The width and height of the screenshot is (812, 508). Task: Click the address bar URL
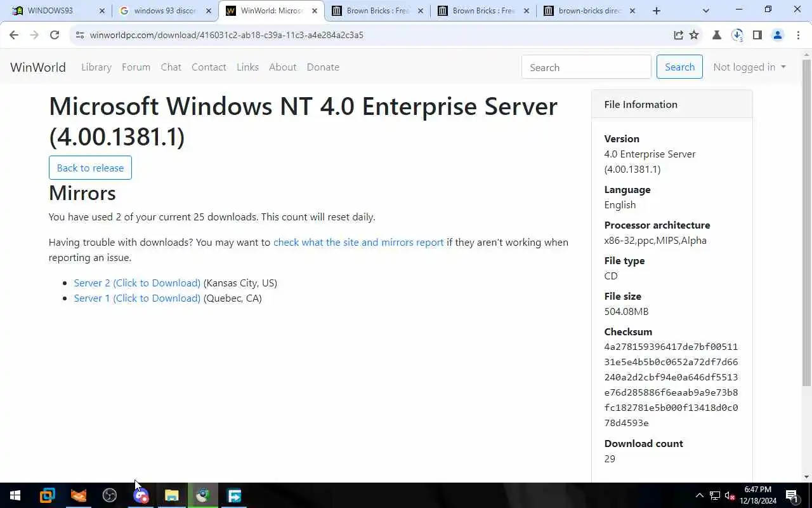click(226, 35)
